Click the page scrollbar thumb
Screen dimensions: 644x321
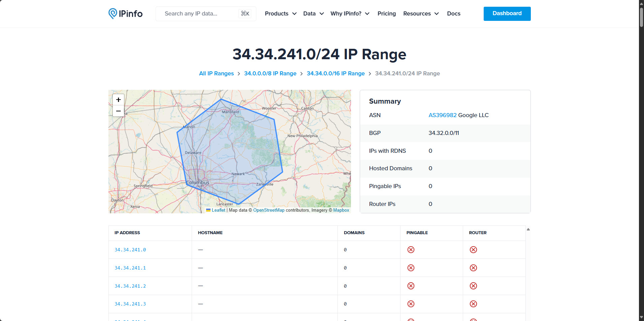[641, 17]
